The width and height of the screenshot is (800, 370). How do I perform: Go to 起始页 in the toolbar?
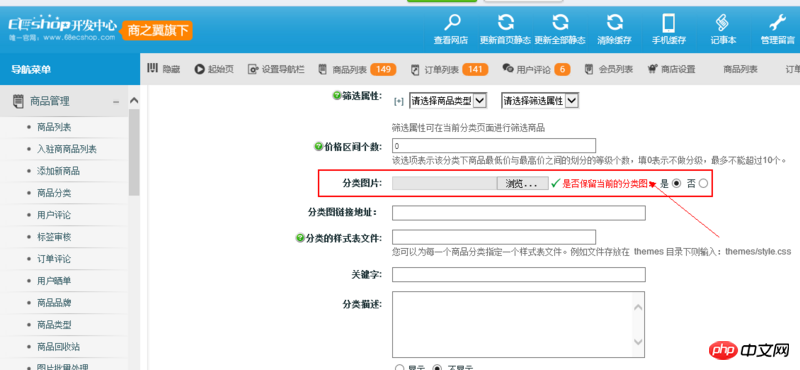tap(214, 69)
